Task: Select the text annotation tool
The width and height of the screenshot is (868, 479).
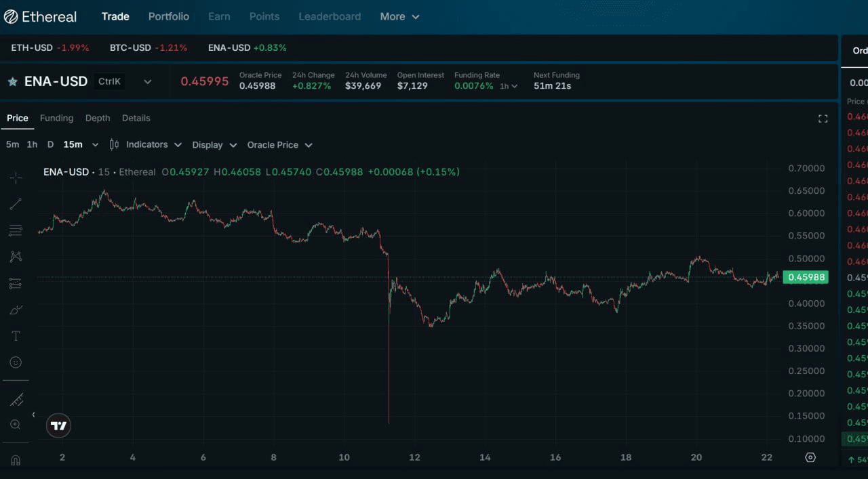Action: coord(16,336)
